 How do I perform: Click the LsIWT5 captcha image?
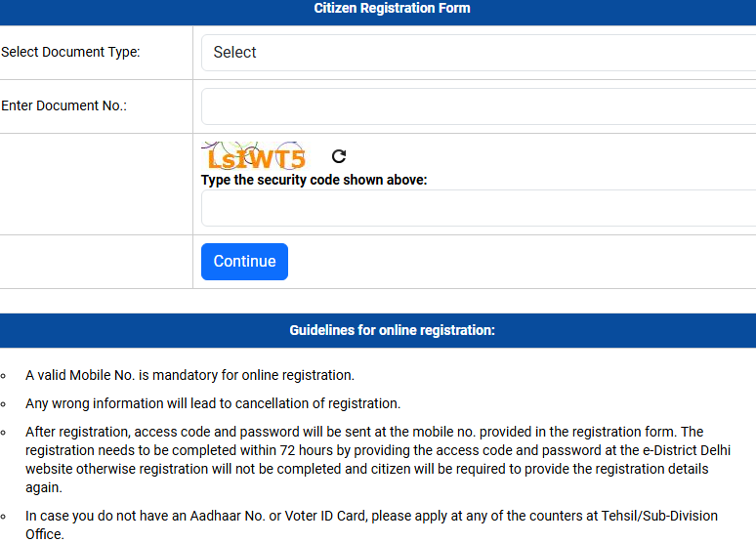pos(254,155)
